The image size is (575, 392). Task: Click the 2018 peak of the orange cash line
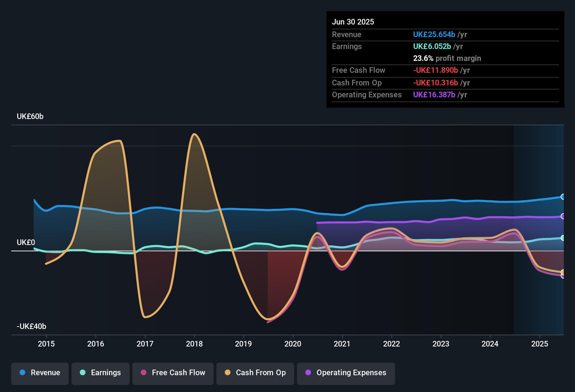194,134
